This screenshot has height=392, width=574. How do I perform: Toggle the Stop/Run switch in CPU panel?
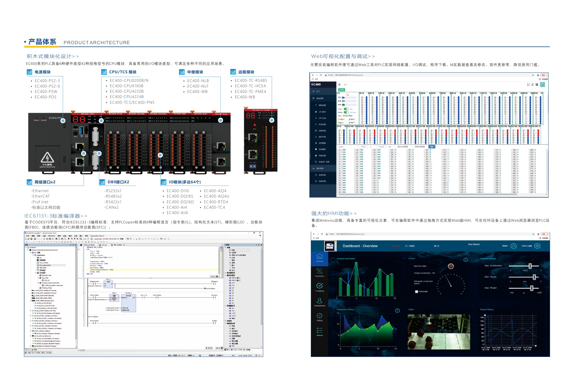pyautogui.click(x=346, y=109)
